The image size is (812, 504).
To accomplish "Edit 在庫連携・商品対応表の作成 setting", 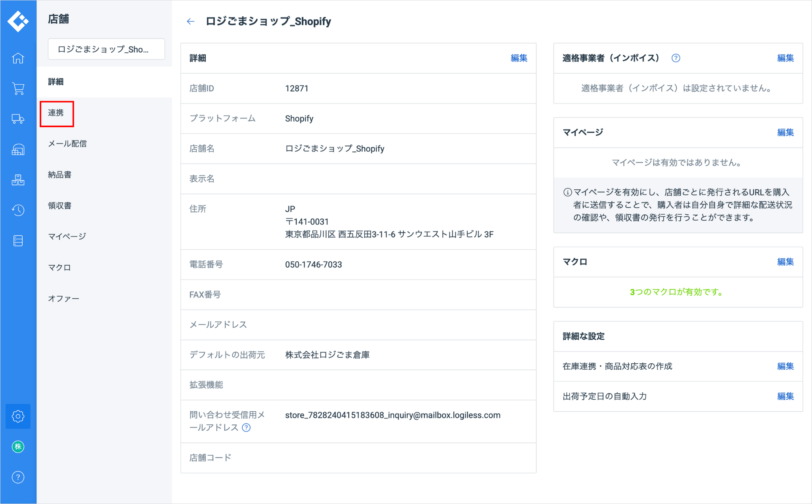I will coord(785,367).
